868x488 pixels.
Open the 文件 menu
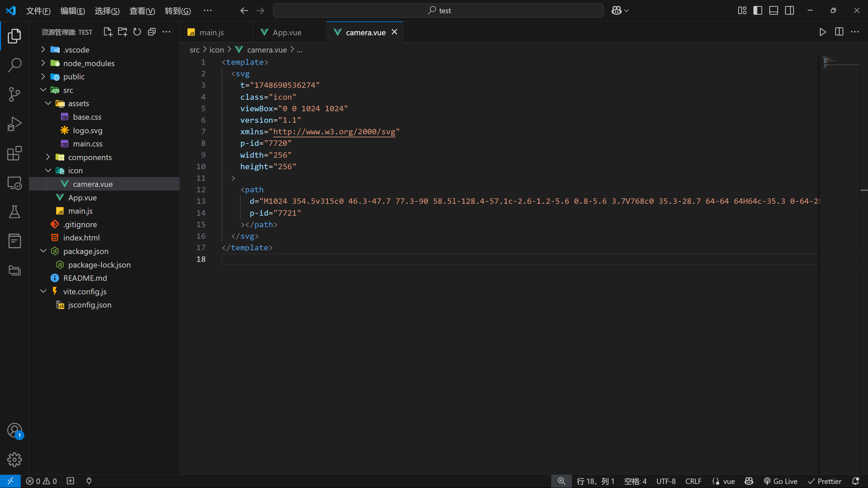[x=38, y=11]
